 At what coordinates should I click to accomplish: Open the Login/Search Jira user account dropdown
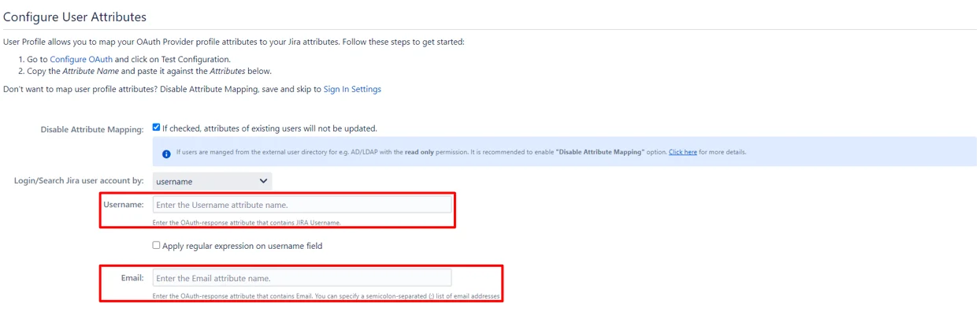click(212, 181)
